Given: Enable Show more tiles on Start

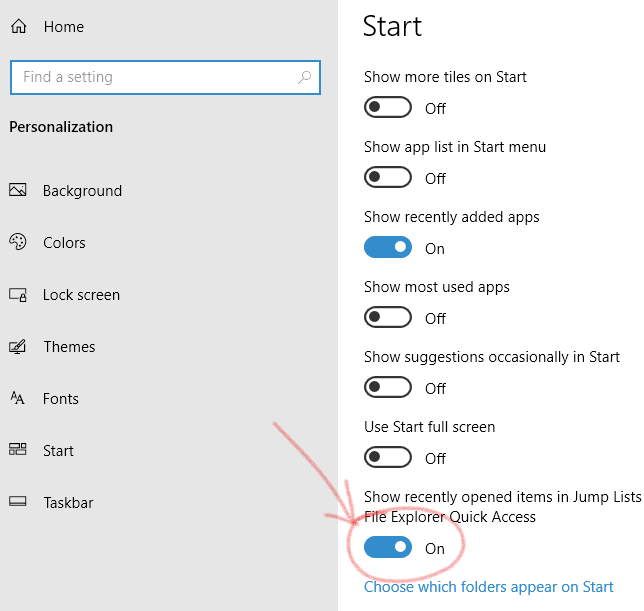Looking at the screenshot, I should click(388, 107).
